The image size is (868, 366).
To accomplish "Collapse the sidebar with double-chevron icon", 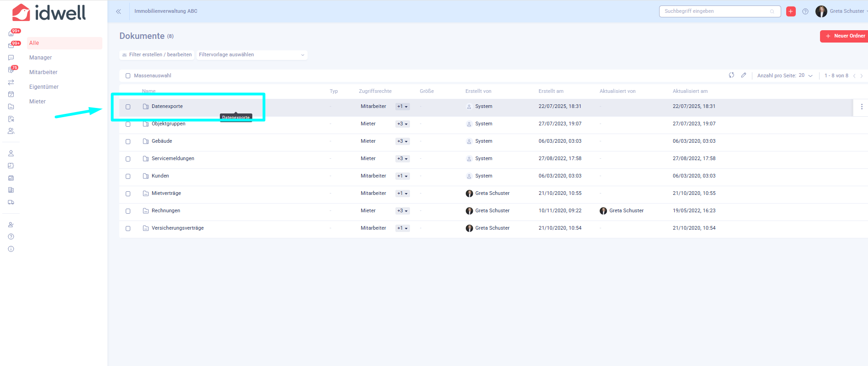I will point(118,11).
